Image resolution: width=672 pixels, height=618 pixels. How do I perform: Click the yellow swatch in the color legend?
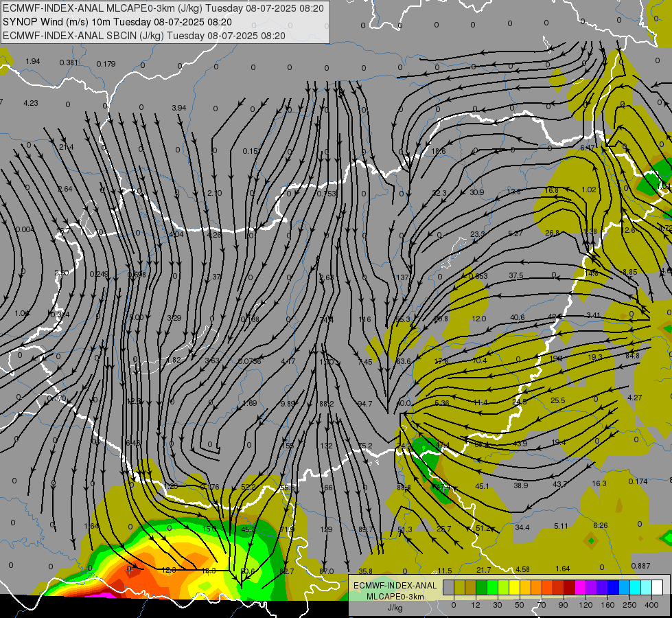point(515,588)
